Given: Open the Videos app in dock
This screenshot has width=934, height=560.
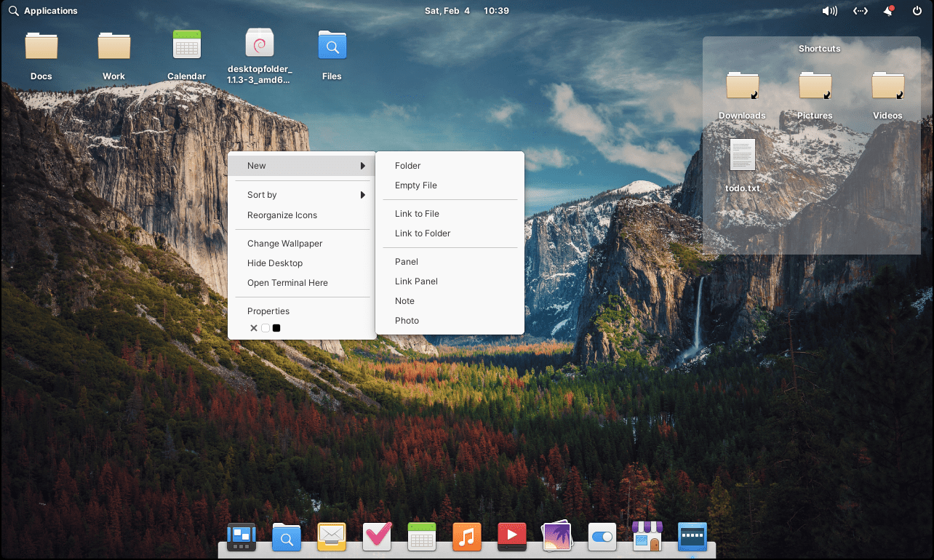Looking at the screenshot, I should coord(512,537).
